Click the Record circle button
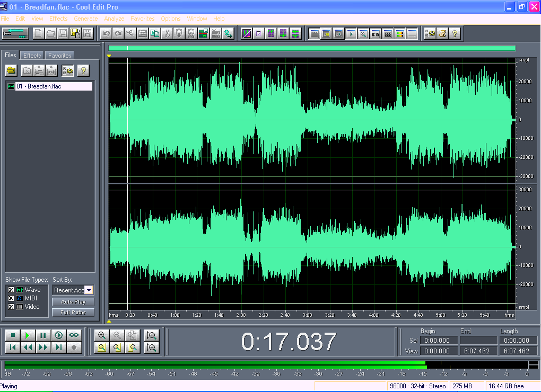This screenshot has height=392, width=541. point(74,347)
